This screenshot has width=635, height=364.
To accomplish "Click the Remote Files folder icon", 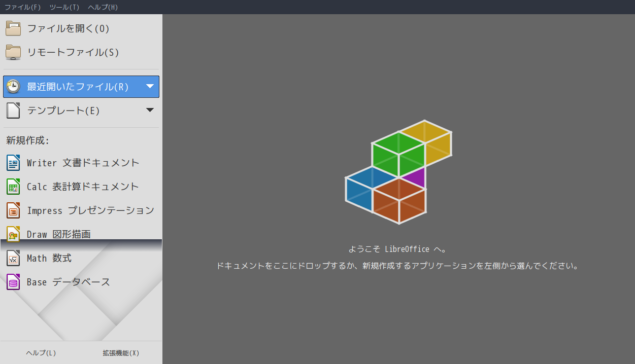I will pyautogui.click(x=13, y=52).
